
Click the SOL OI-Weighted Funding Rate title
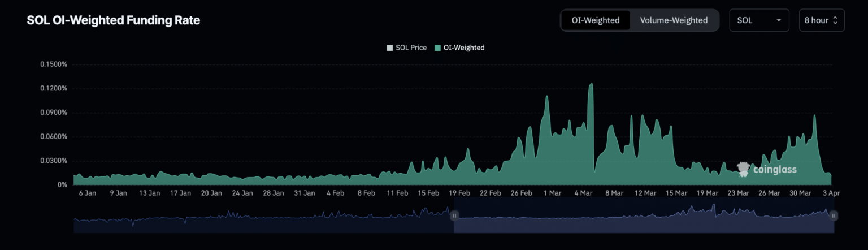coord(114,20)
